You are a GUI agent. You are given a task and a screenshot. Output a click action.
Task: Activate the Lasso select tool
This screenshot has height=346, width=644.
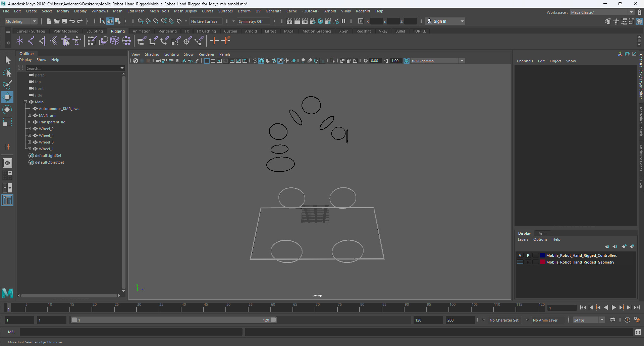pos(7,72)
